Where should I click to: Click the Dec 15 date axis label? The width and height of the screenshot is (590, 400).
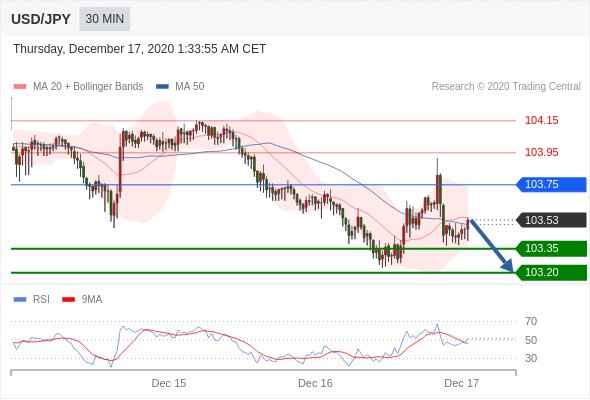coord(169,383)
